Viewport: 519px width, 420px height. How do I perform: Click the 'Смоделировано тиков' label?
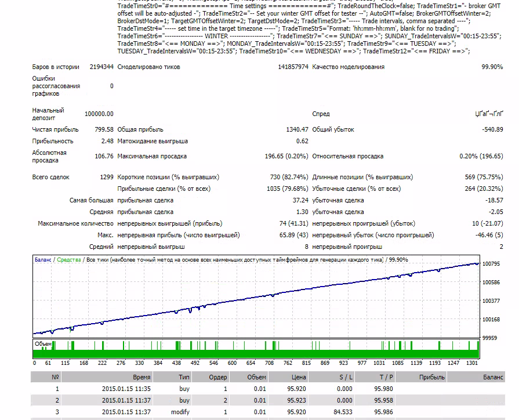[x=148, y=67]
